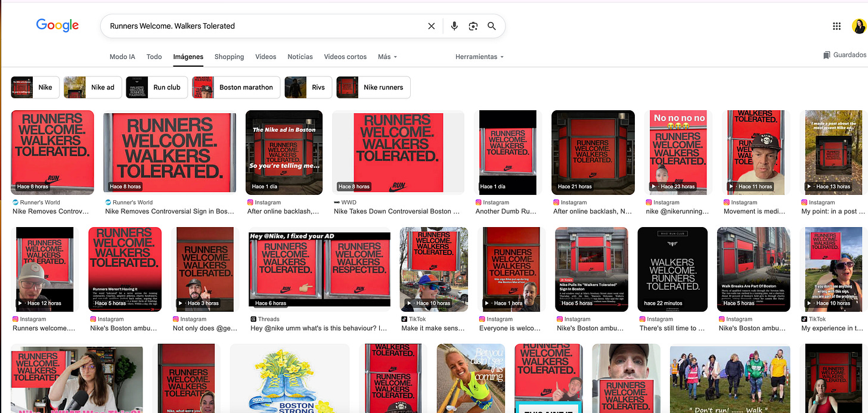Expand the Más dropdown
This screenshot has height=413, width=868.
coord(387,57)
